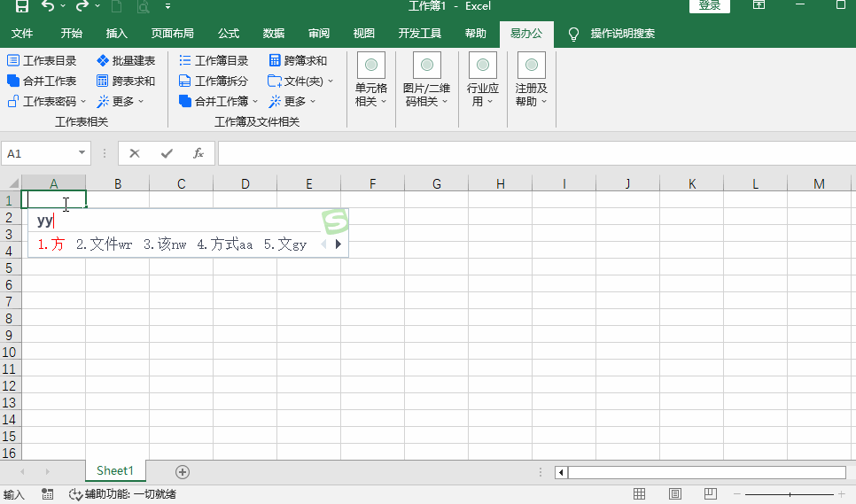Image resolution: width=856 pixels, height=504 pixels.
Task: Switch to the 视图 tab
Action: pyautogui.click(x=363, y=34)
